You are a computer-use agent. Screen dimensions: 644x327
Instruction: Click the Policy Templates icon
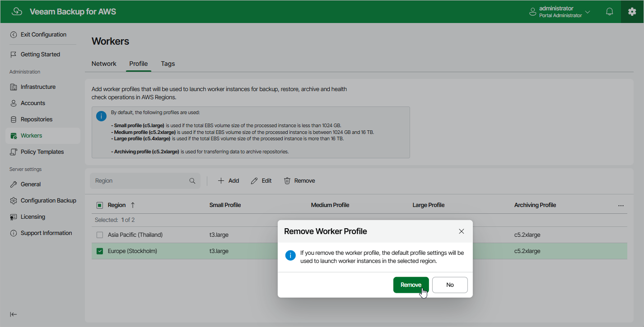click(x=14, y=152)
